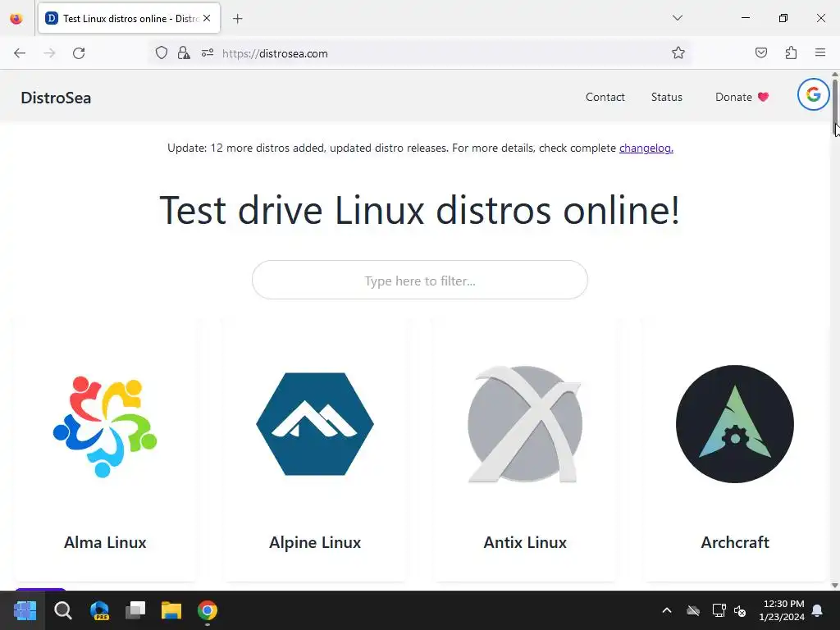The width and height of the screenshot is (840, 630).
Task: Select the Antix Linux logo
Action: point(525,424)
